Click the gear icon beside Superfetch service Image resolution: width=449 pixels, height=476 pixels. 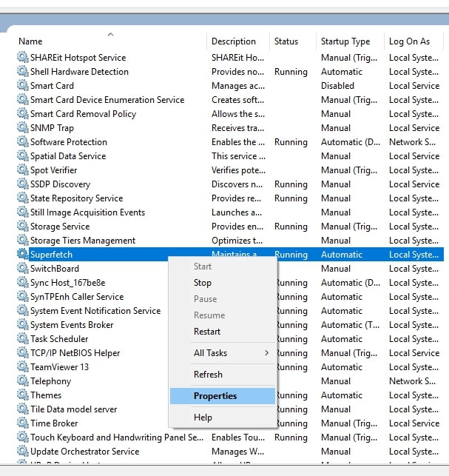pyautogui.click(x=22, y=255)
